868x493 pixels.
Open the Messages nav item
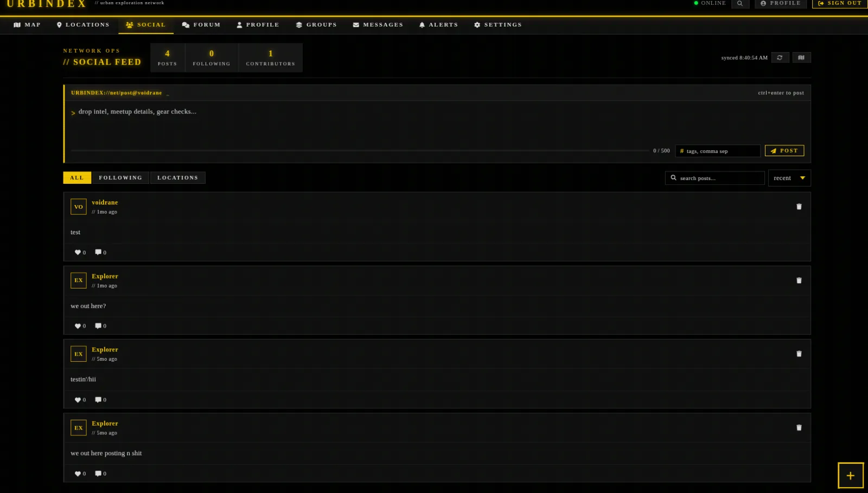click(378, 25)
